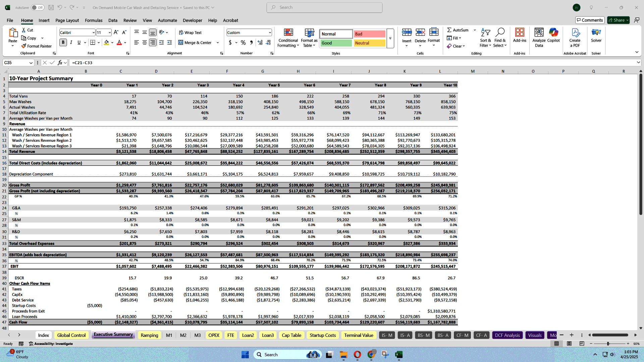Click the Decrease Font Size icon
The width and height of the screenshot is (644, 362).
[x=124, y=32]
